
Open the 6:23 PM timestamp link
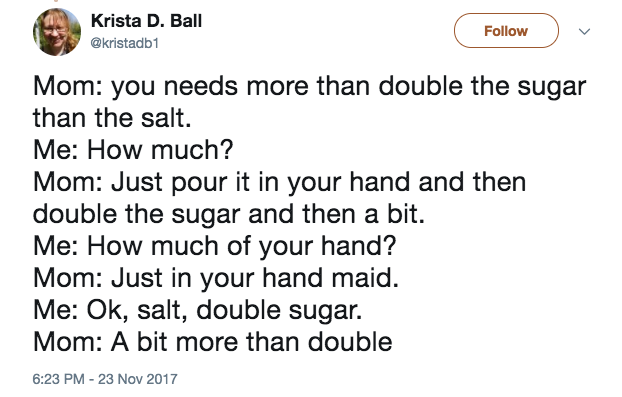click(58, 379)
